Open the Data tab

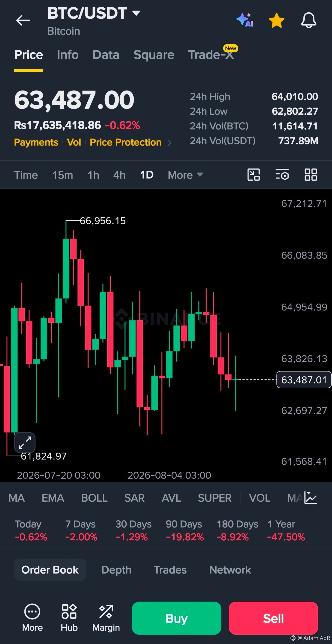pyautogui.click(x=106, y=55)
